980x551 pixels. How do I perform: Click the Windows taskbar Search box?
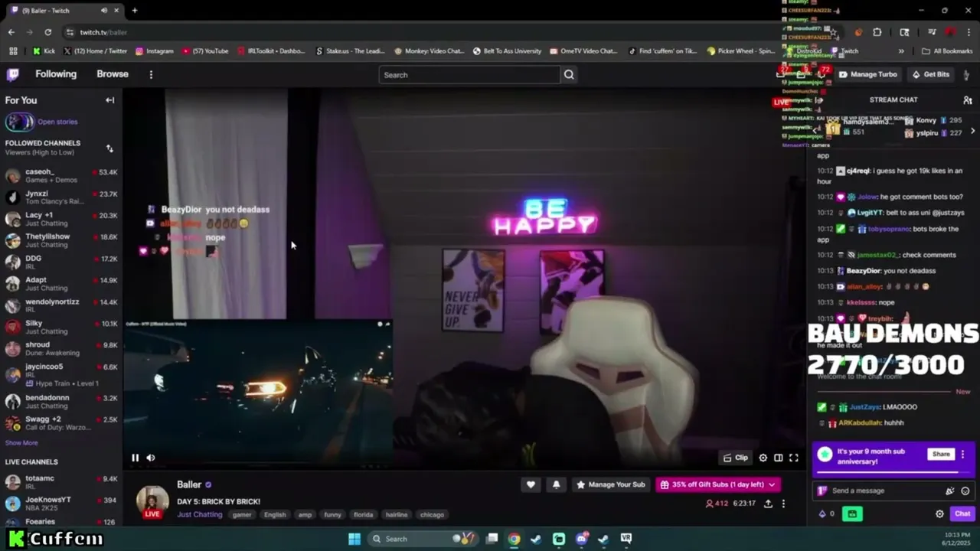(x=423, y=539)
